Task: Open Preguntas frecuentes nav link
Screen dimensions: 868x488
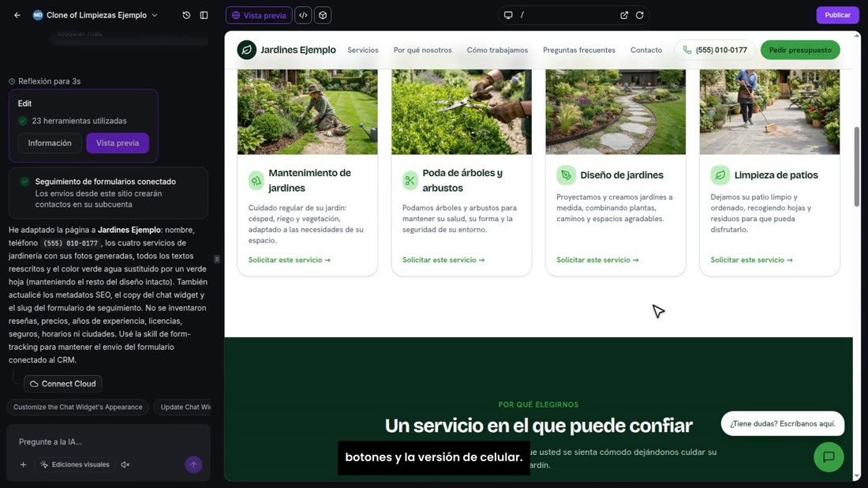Action: [x=579, y=50]
